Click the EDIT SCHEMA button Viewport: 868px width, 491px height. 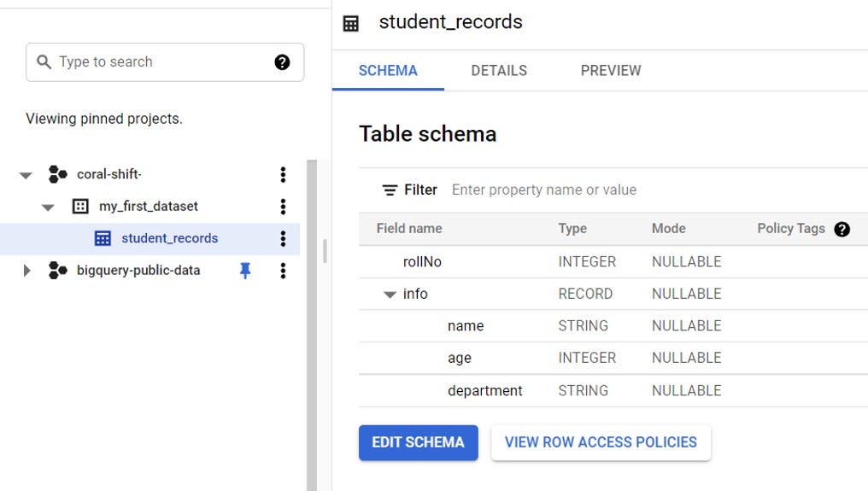[x=419, y=442]
